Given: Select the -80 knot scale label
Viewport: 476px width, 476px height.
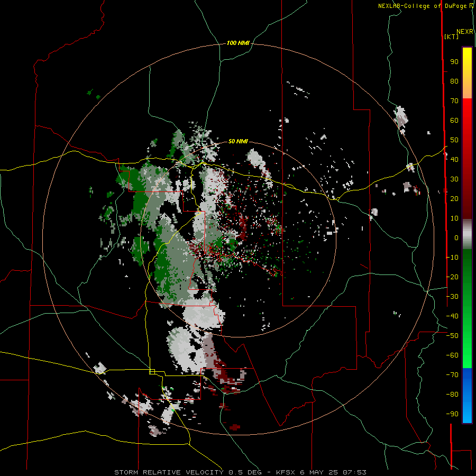Looking at the screenshot, I should [x=452, y=395].
